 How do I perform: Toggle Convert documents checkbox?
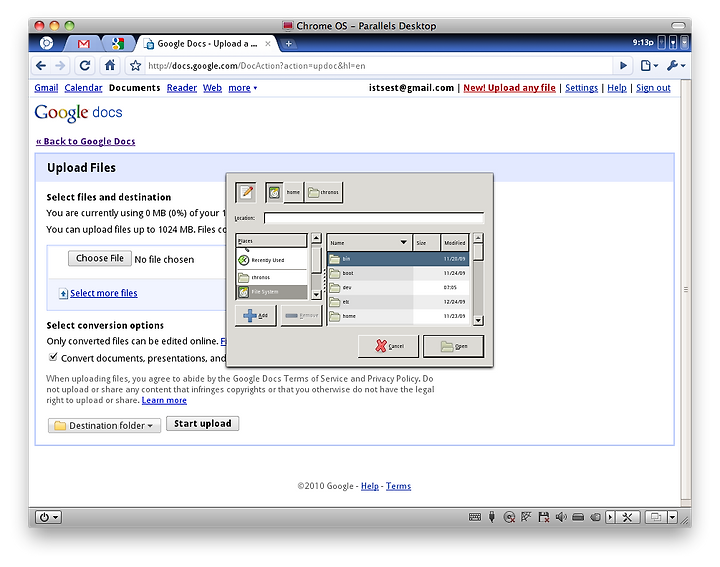pyautogui.click(x=53, y=357)
